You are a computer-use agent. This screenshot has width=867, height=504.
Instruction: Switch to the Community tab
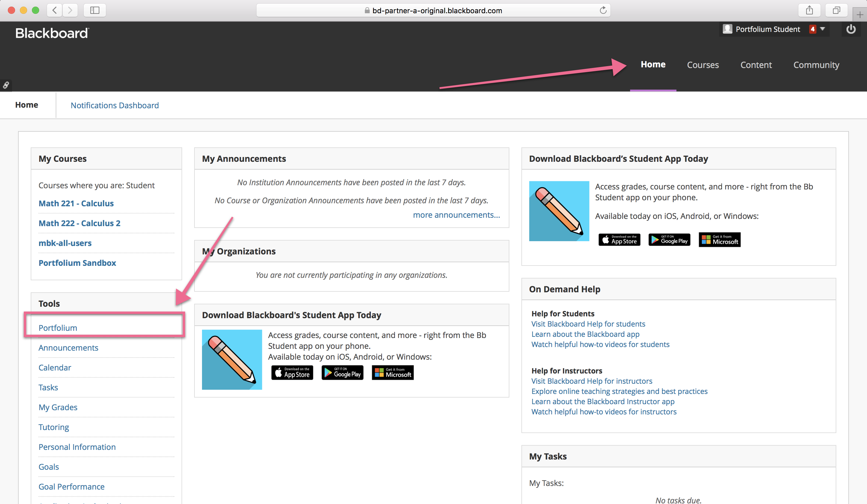click(x=816, y=65)
